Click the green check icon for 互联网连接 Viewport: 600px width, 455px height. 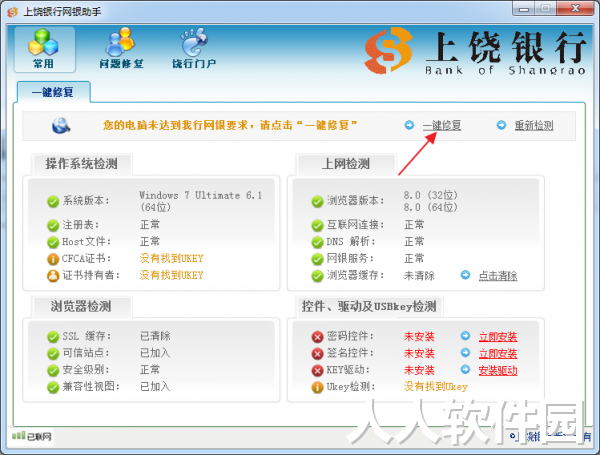[x=317, y=225]
